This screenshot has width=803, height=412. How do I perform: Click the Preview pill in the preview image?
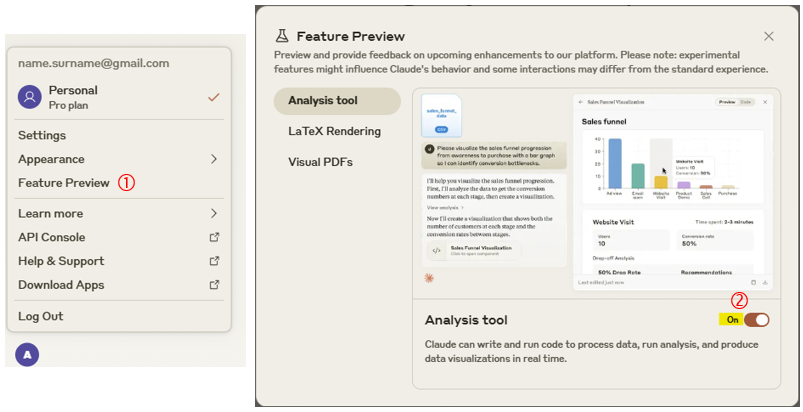pyautogui.click(x=727, y=102)
